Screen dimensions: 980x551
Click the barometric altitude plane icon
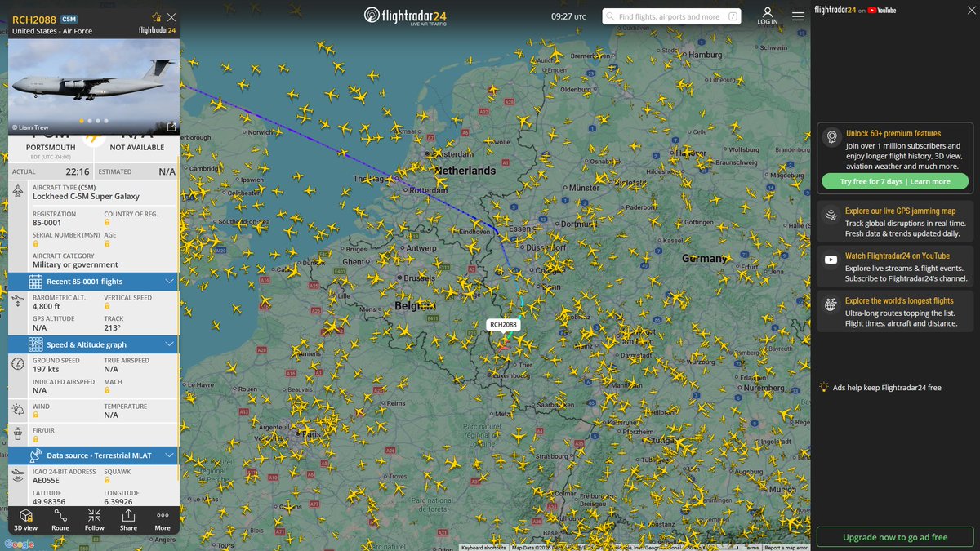pyautogui.click(x=19, y=302)
